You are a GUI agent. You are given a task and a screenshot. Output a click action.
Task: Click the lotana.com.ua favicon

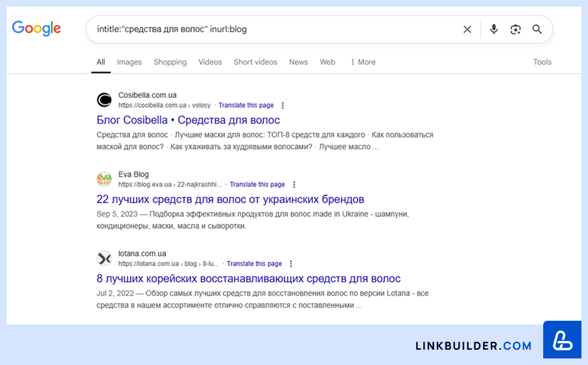[x=104, y=258]
